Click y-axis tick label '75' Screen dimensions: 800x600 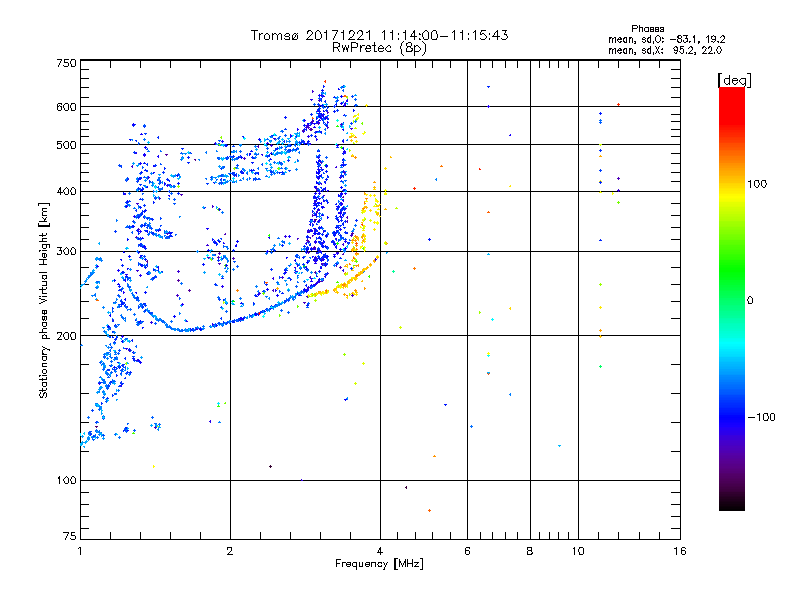(70, 536)
